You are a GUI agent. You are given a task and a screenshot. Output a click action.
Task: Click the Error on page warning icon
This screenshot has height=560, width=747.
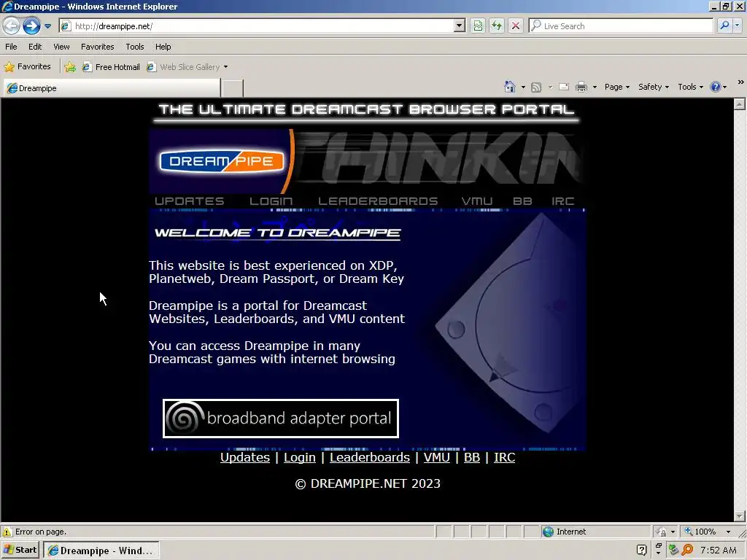pos(7,532)
